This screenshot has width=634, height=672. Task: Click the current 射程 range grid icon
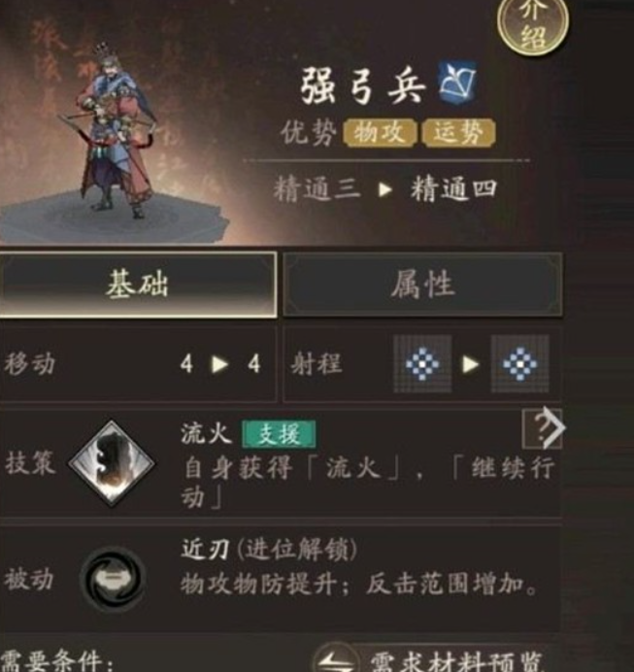click(x=422, y=364)
